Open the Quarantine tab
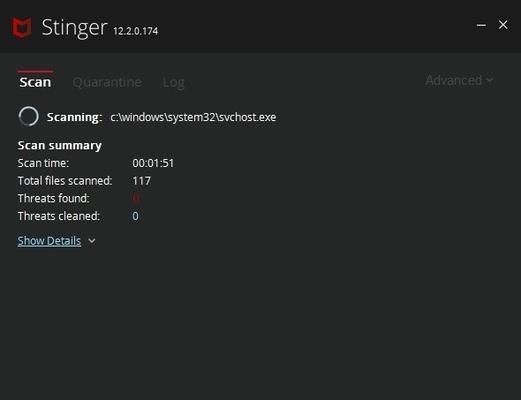This screenshot has height=400, width=521. (107, 82)
